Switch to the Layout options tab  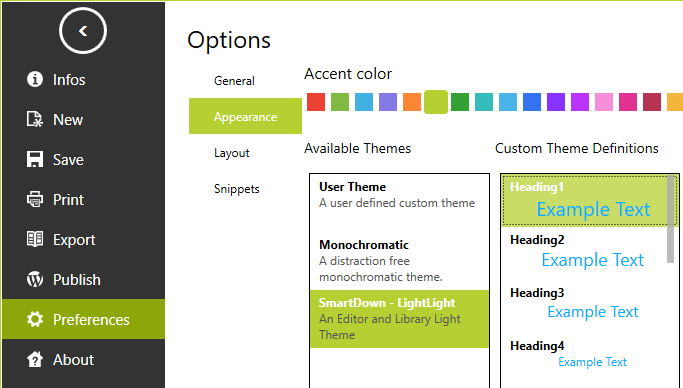click(245, 153)
